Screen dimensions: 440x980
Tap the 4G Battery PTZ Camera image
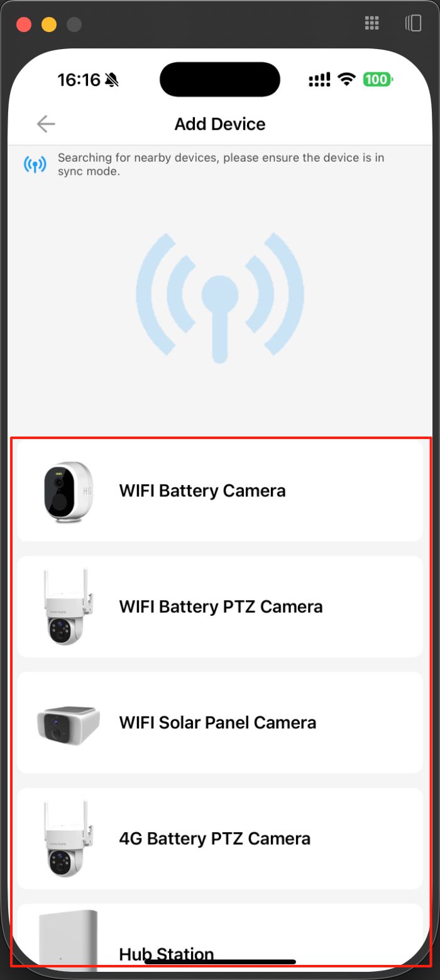pyautogui.click(x=65, y=838)
